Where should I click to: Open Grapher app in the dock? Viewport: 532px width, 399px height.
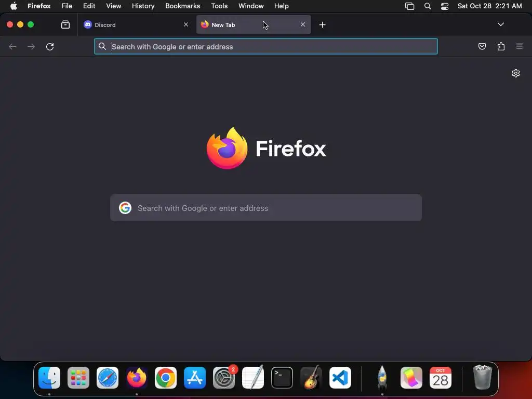pyautogui.click(x=411, y=378)
